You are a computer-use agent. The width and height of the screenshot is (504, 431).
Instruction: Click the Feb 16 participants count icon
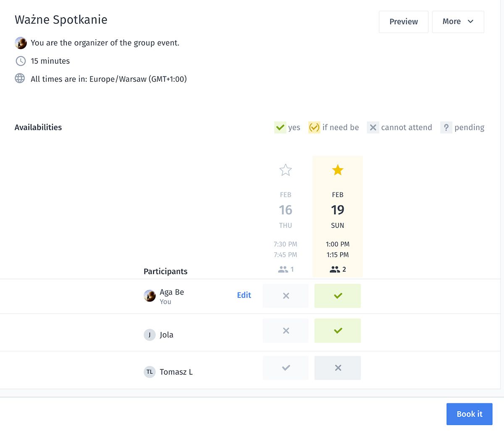(283, 270)
